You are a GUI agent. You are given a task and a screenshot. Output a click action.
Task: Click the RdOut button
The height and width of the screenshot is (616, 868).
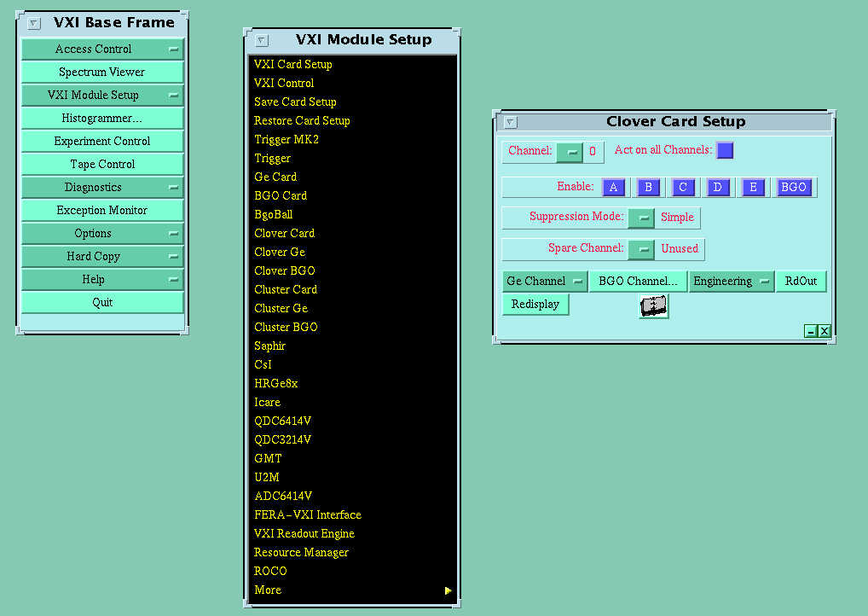coord(801,282)
